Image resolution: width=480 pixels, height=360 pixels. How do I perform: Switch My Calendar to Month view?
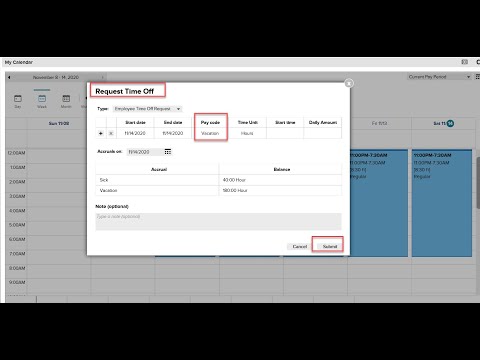(66, 101)
